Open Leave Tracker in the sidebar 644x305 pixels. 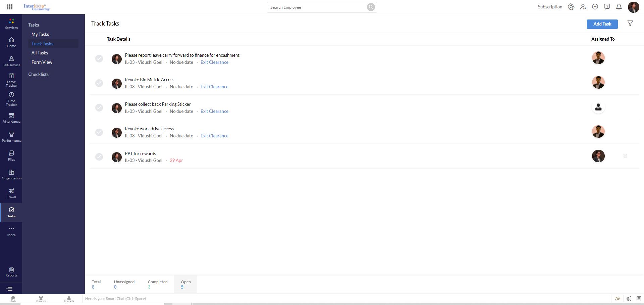[11, 80]
